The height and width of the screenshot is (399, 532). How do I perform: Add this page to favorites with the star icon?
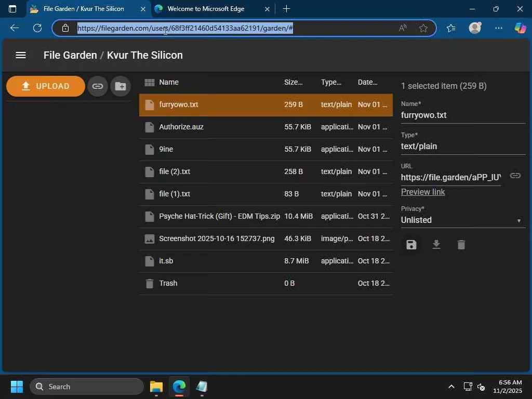pyautogui.click(x=423, y=28)
